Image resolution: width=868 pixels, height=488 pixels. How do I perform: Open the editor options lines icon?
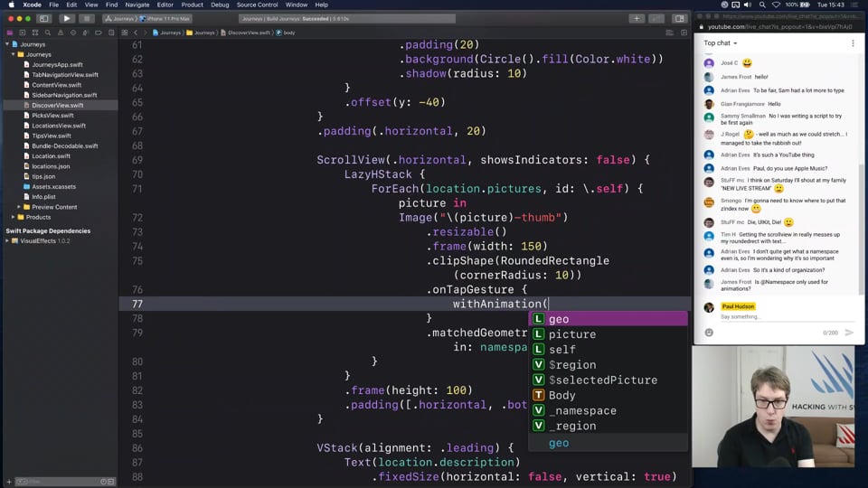point(669,33)
